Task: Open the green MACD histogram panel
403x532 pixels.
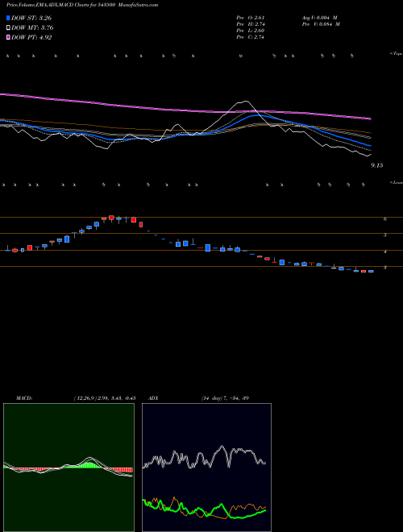Action: coord(69,468)
